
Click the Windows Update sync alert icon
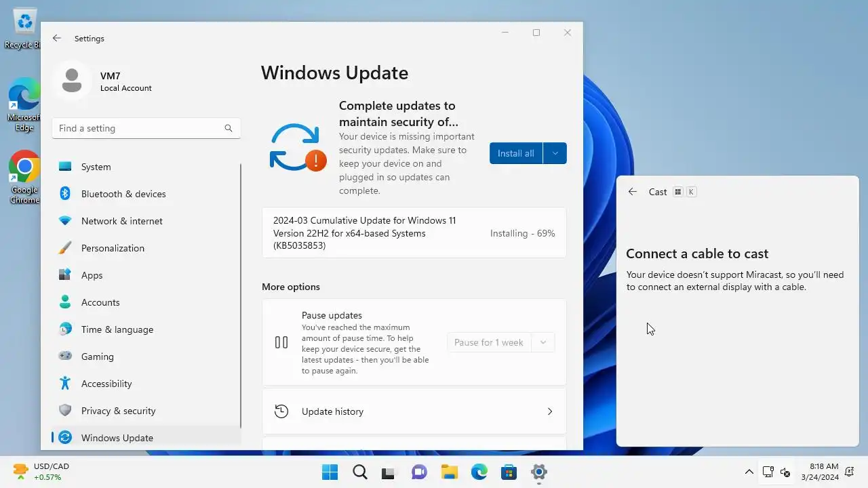[298, 147]
